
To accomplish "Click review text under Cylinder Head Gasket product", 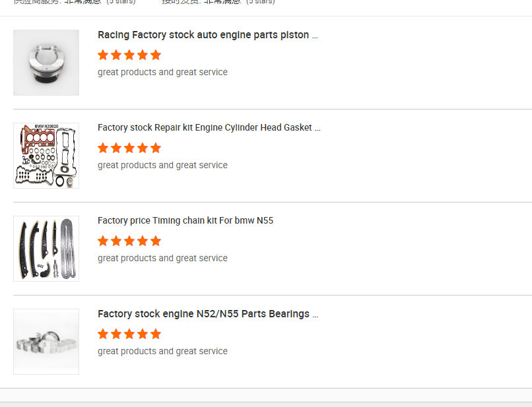I will click(x=162, y=166).
